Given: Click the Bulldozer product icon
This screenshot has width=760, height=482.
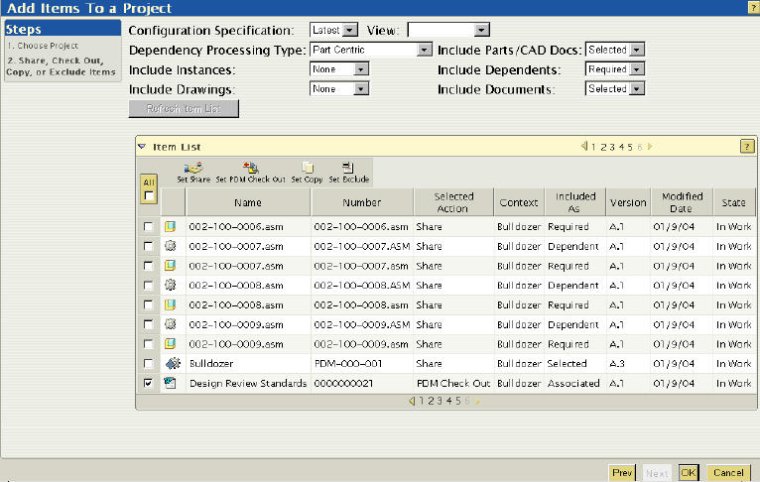Looking at the screenshot, I should click(x=173, y=363).
